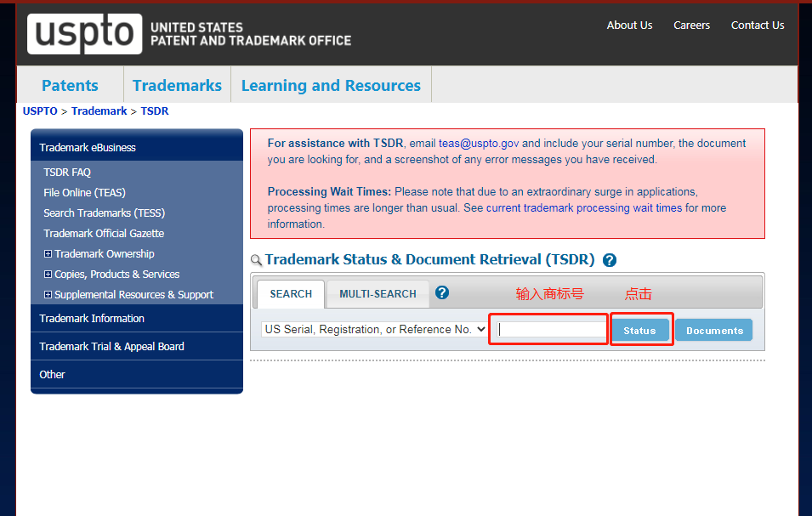Expand Copies, Products & Services

coord(48,275)
